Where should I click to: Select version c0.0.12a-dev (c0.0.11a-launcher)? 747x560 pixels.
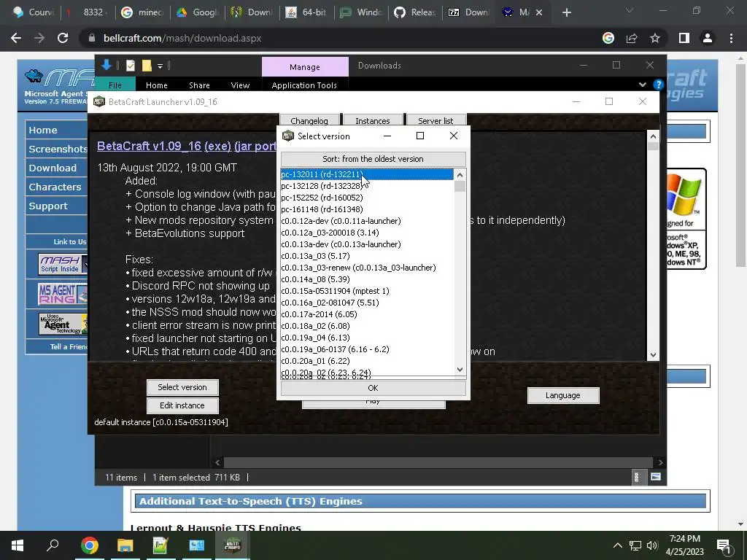point(367,221)
